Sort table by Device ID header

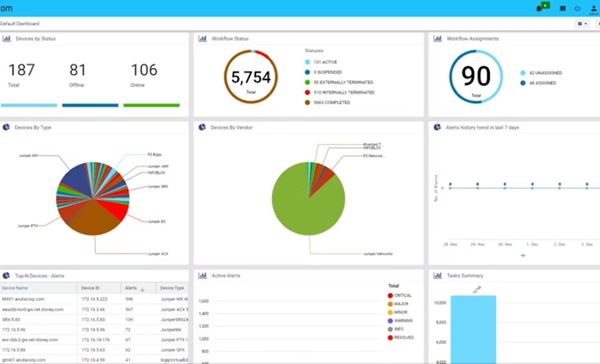point(90,288)
